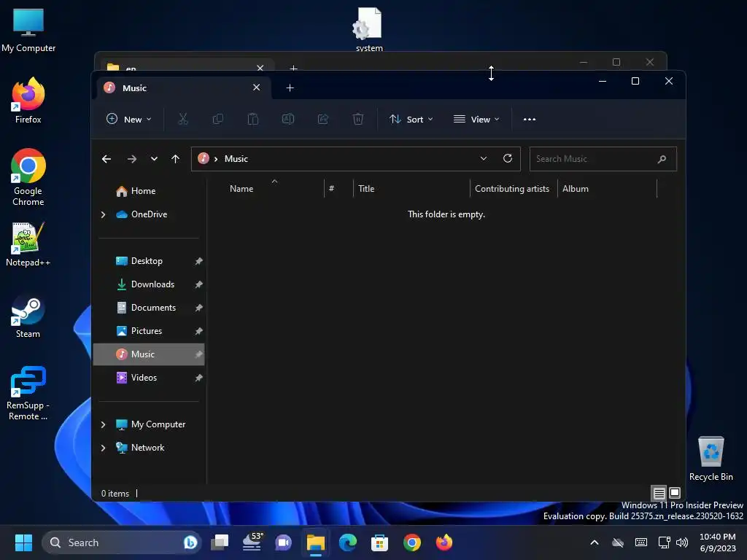Click the Share icon in toolbar
Image resolution: width=747 pixels, height=560 pixels.
point(323,119)
